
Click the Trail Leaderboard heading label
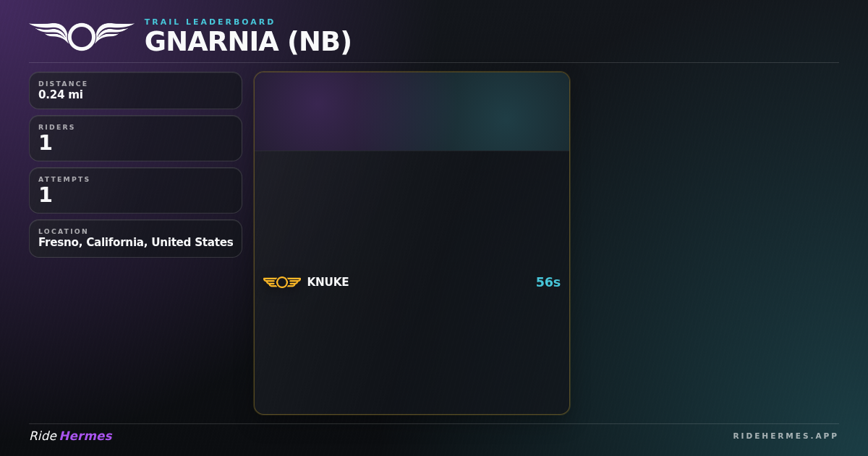[x=210, y=22]
